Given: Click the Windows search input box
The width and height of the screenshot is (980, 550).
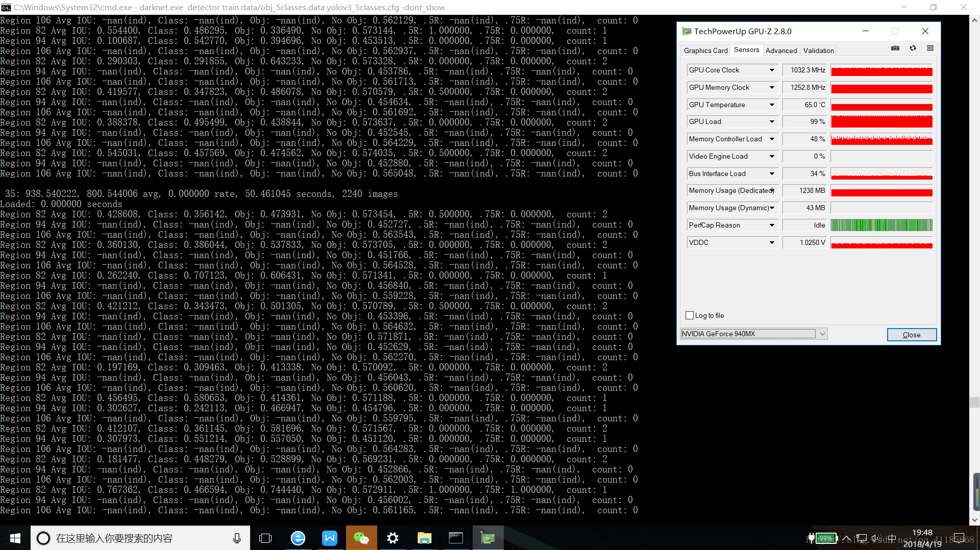Looking at the screenshot, I should pos(140,538).
